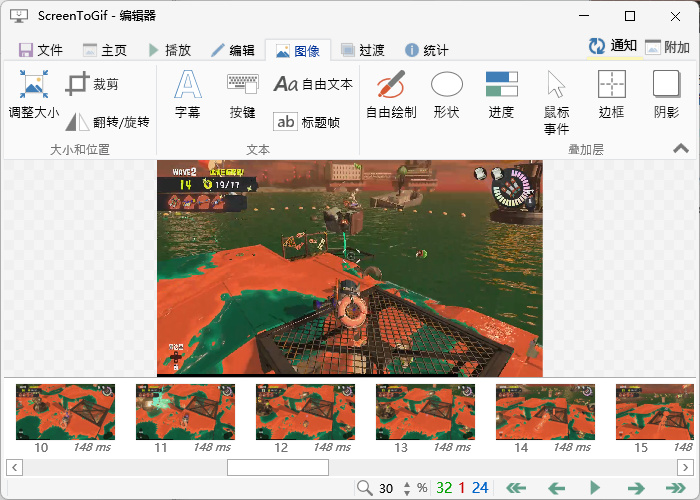Select frame 10 thumbnail

click(x=65, y=412)
